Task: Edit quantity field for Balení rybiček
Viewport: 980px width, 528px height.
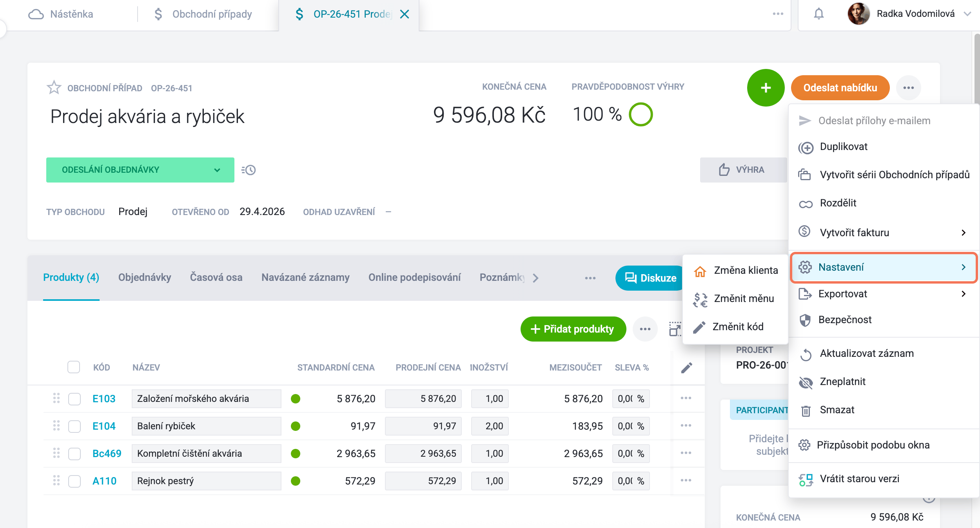Action: [x=490, y=426]
